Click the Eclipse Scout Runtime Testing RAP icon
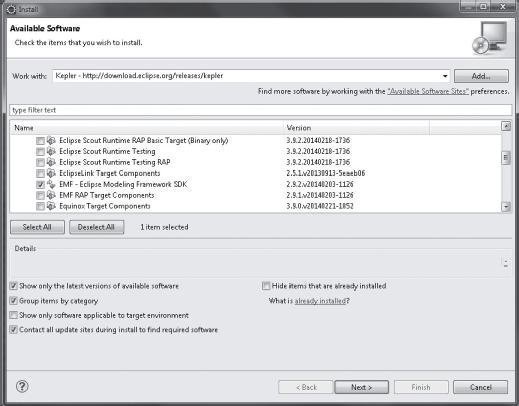 click(x=51, y=162)
